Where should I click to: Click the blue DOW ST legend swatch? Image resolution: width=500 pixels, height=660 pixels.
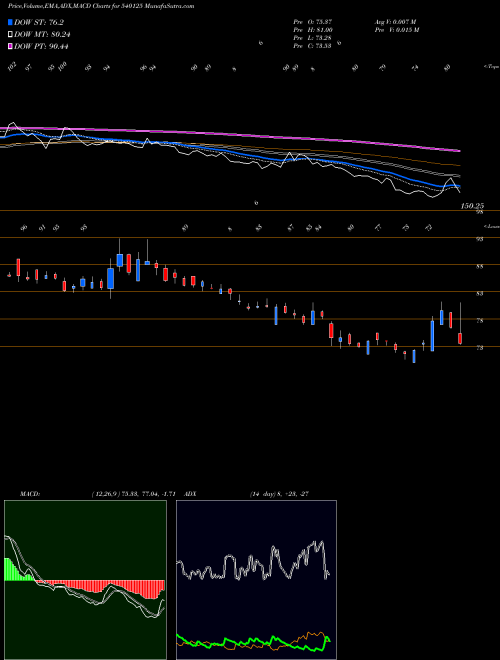pos(10,22)
